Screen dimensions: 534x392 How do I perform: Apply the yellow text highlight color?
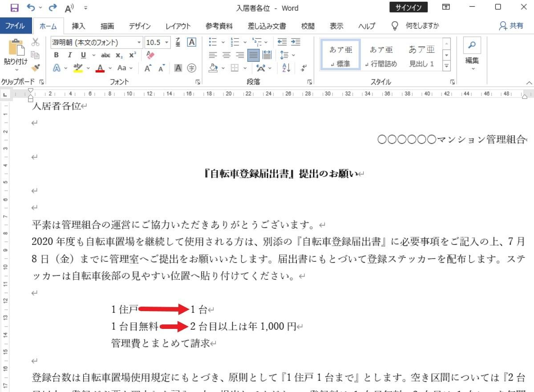click(x=78, y=68)
